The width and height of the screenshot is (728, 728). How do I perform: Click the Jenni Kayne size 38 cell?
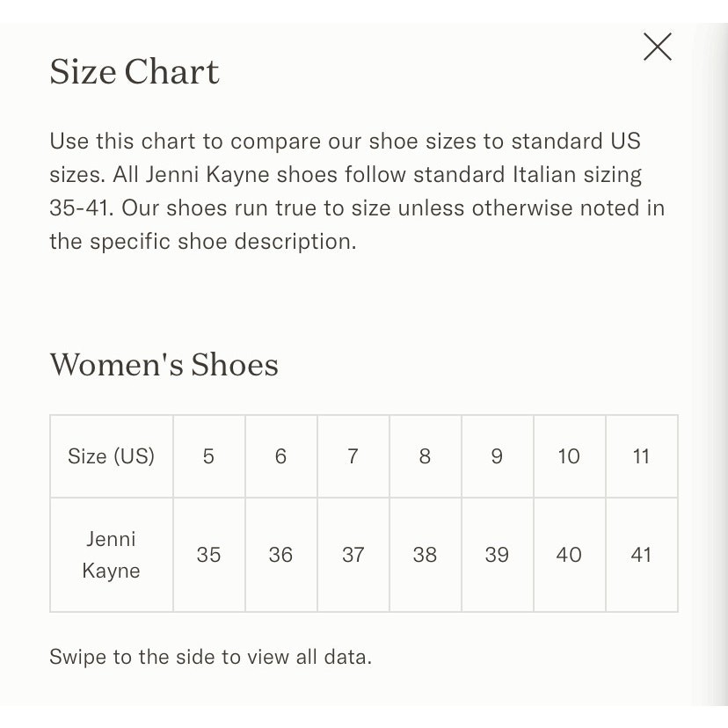pyautogui.click(x=426, y=555)
